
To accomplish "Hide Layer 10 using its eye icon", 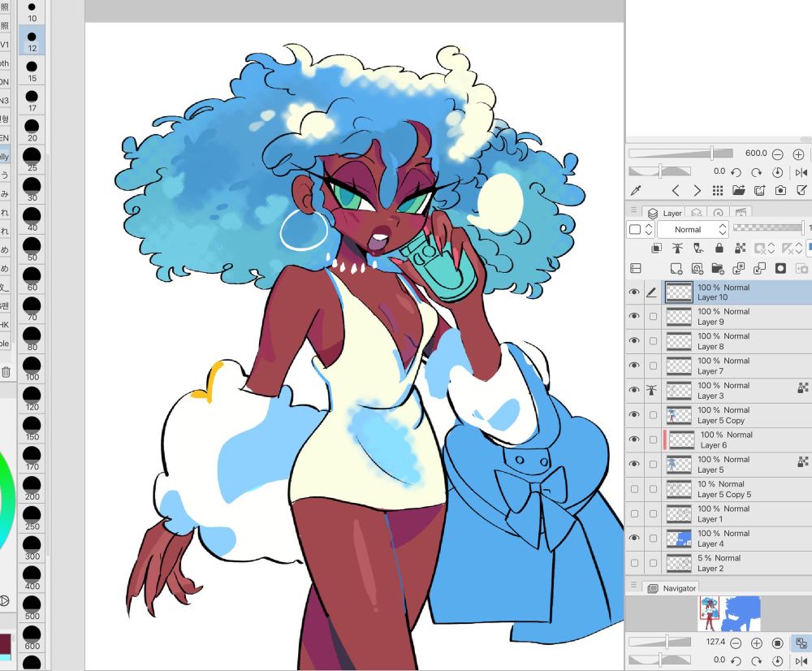I will click(634, 292).
